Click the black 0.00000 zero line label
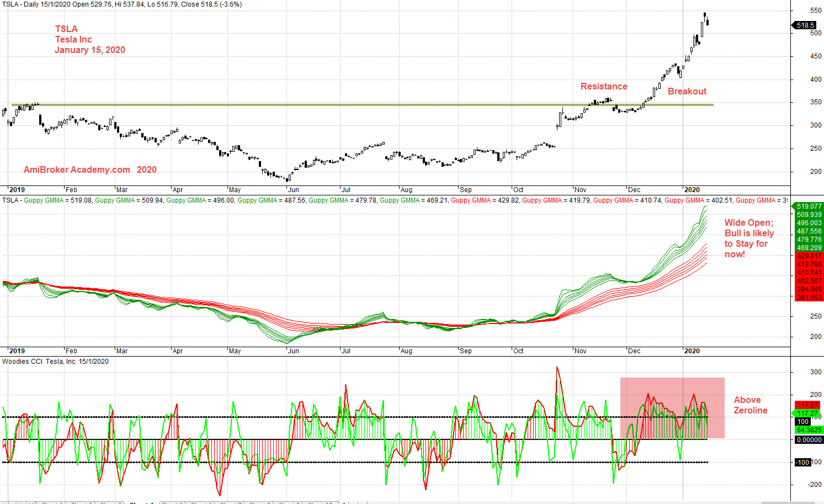Image resolution: width=824 pixels, height=504 pixels. [809, 440]
